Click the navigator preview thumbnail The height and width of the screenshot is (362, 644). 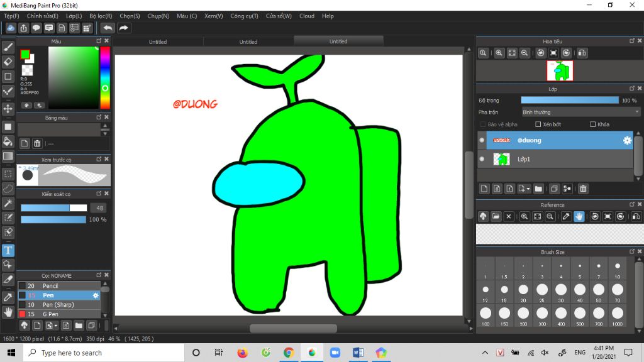[x=560, y=70]
